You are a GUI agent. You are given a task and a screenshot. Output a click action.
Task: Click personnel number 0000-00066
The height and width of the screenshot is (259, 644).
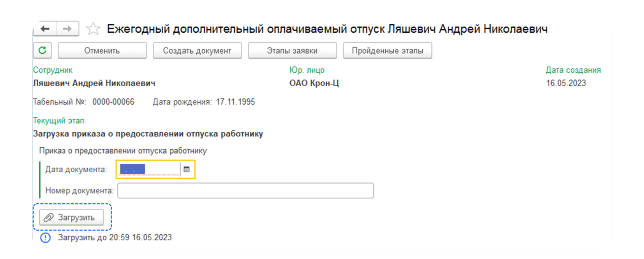point(113,102)
